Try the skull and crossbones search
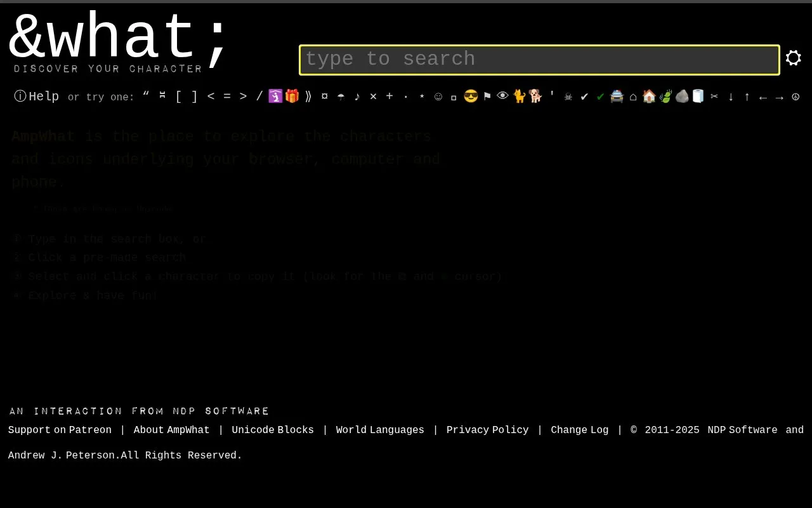This screenshot has width=812, height=508. (x=568, y=97)
